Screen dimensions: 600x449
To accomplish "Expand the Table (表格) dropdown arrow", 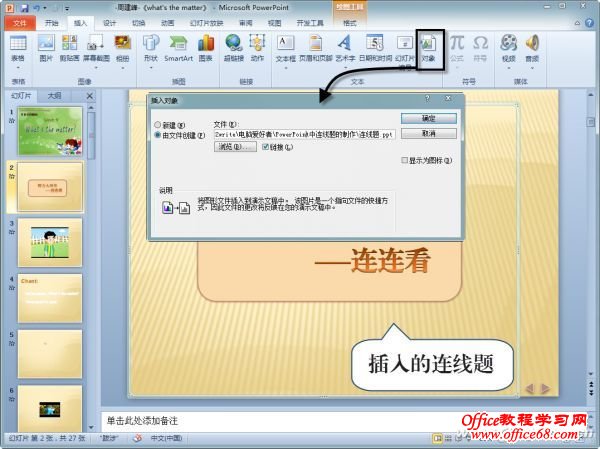I will pos(18,68).
